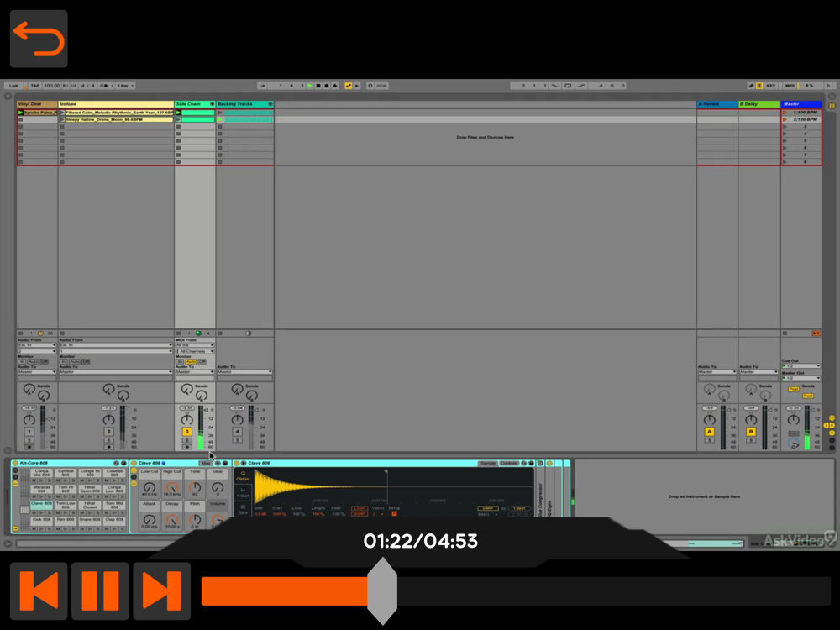The height and width of the screenshot is (630, 840).
Task: Select the Master track header
Action: pyautogui.click(x=801, y=104)
